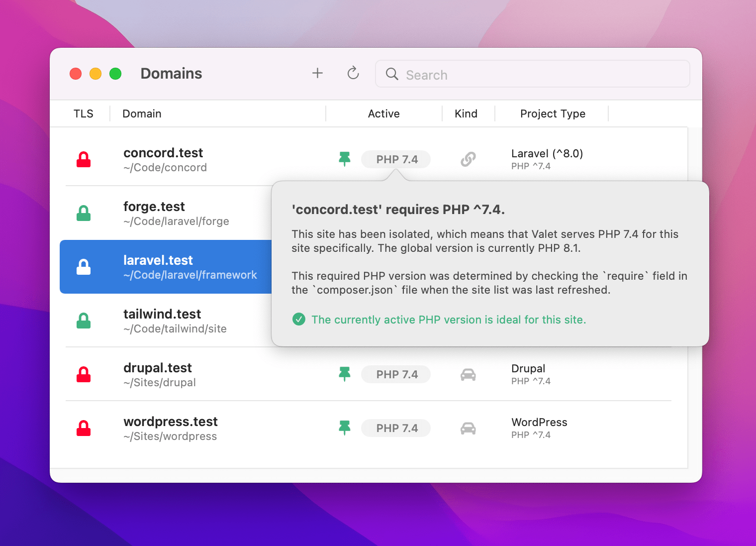Click the refresh domains icon
This screenshot has height=546, width=756.
point(353,74)
